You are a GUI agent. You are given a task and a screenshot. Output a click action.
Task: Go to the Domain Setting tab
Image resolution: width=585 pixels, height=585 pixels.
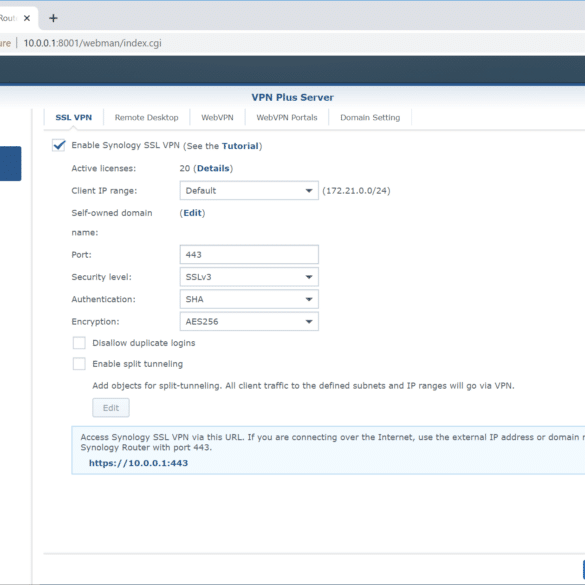click(x=370, y=118)
